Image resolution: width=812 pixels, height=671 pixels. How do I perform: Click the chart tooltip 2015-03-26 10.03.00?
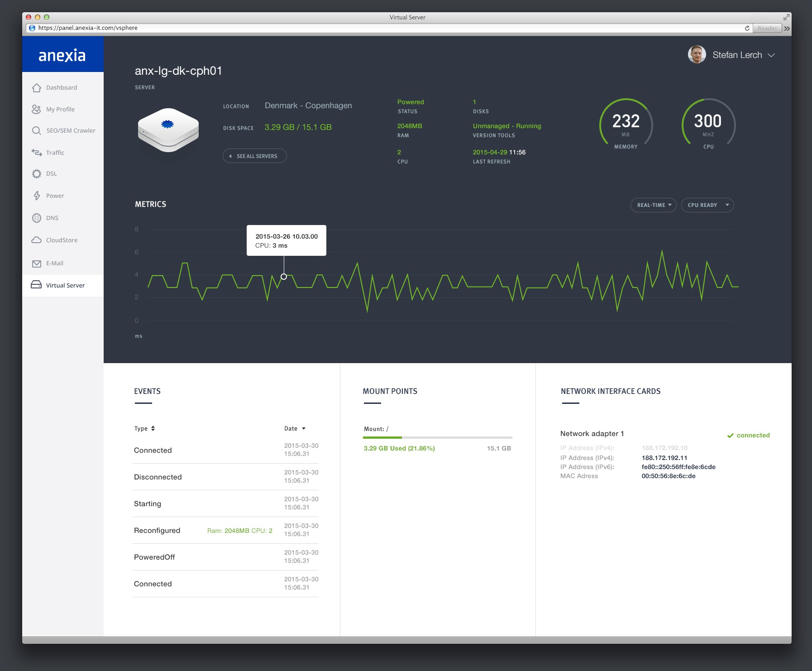pyautogui.click(x=287, y=240)
